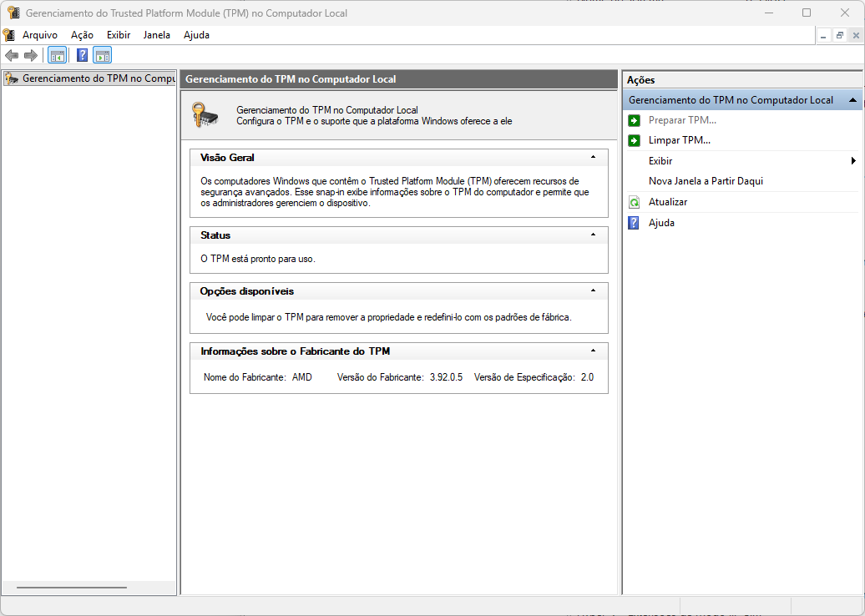
Task: Collapse Informações sobre o Fabricante do TPM section
Action: pos(593,351)
